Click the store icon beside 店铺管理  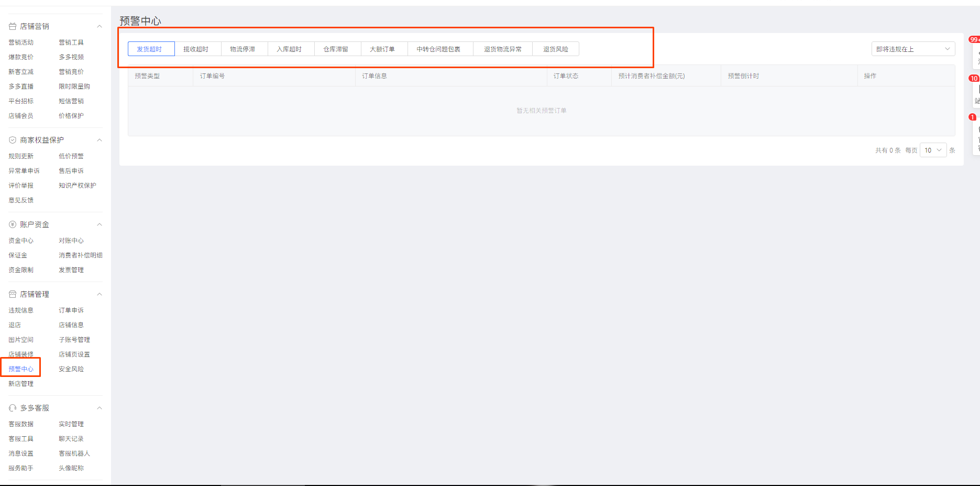coord(13,294)
